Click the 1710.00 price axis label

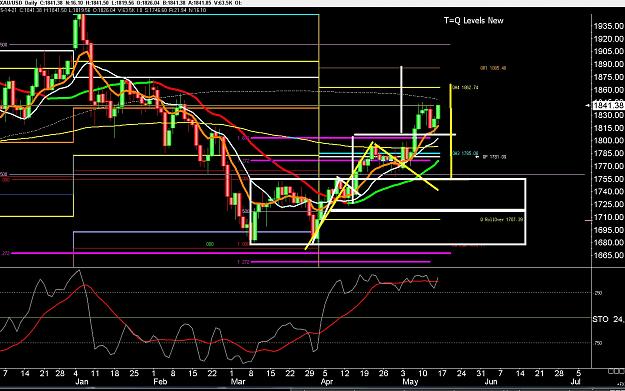pos(609,218)
